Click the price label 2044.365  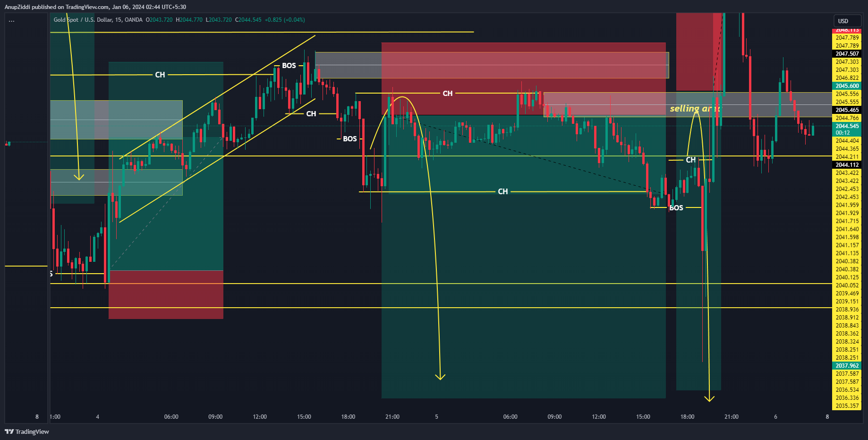(847, 149)
